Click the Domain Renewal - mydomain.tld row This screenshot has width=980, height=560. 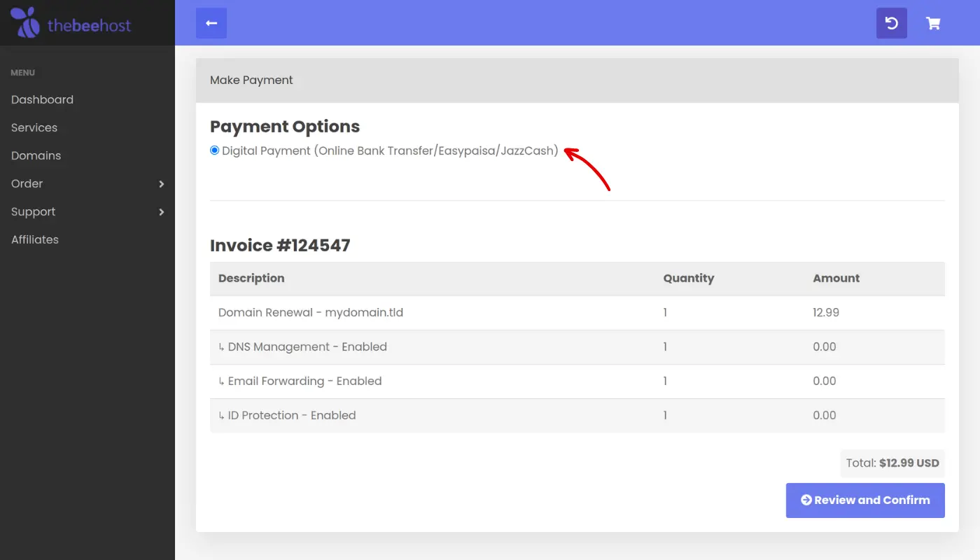[x=311, y=312]
